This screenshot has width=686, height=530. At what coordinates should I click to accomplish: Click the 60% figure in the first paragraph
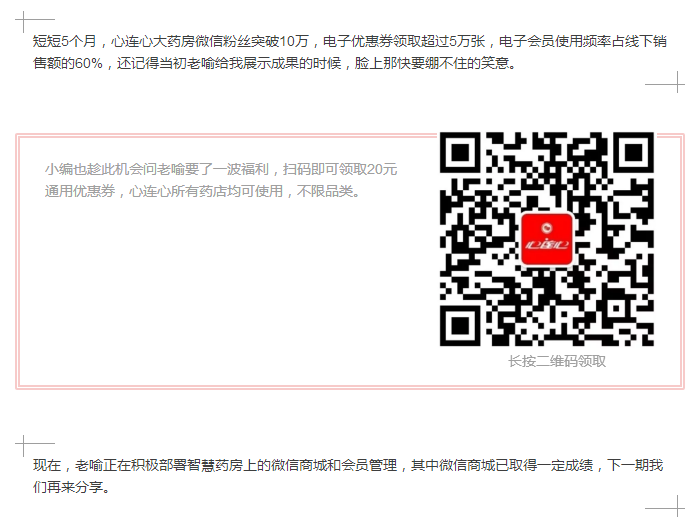tap(89, 63)
